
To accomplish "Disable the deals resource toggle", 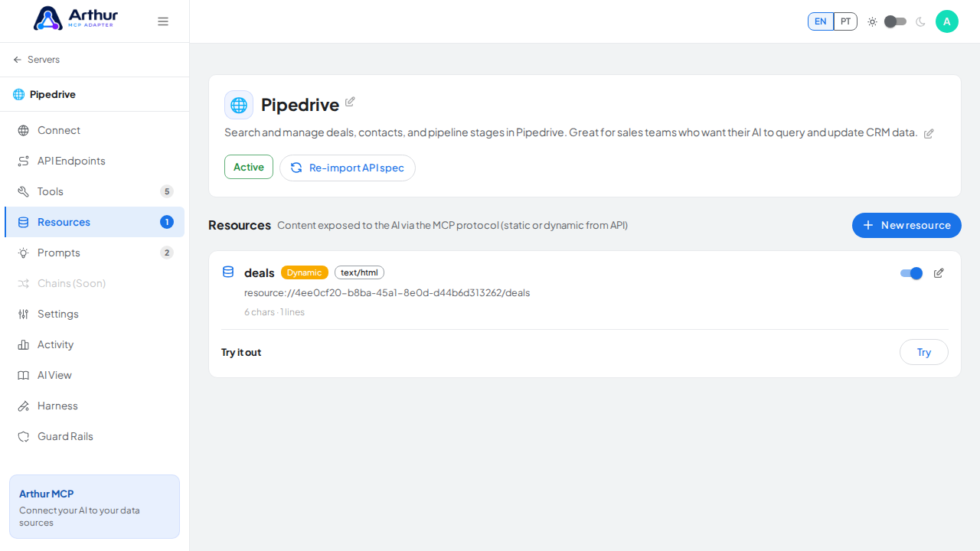I will [911, 273].
